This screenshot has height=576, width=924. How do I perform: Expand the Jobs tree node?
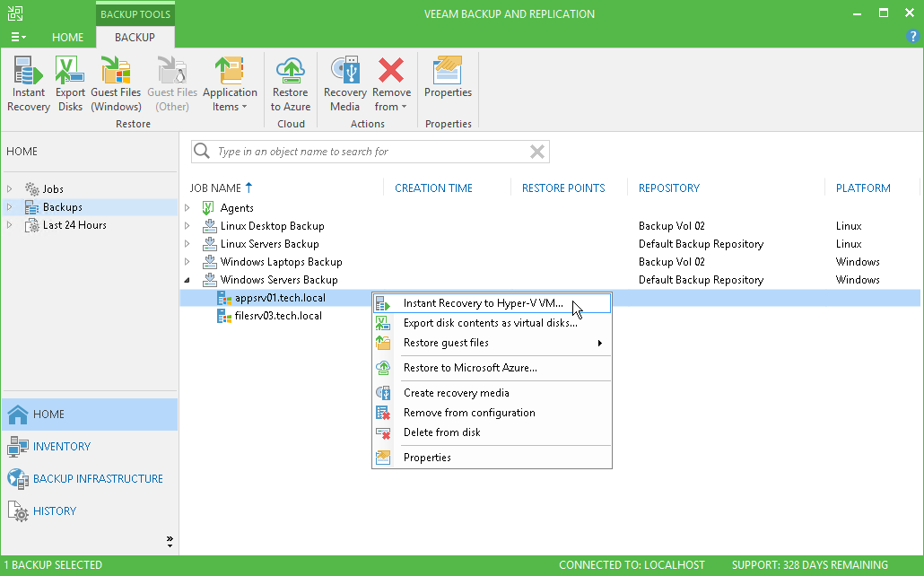pyautogui.click(x=10, y=189)
